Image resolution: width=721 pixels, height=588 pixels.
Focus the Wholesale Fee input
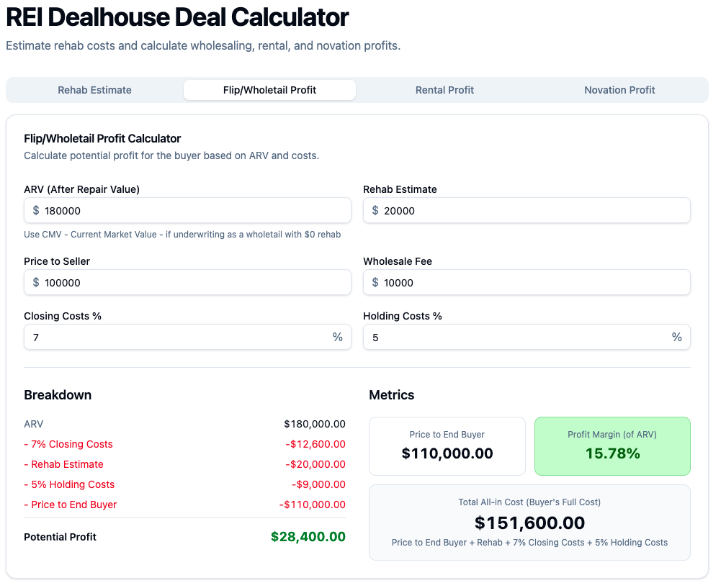pyautogui.click(x=527, y=283)
